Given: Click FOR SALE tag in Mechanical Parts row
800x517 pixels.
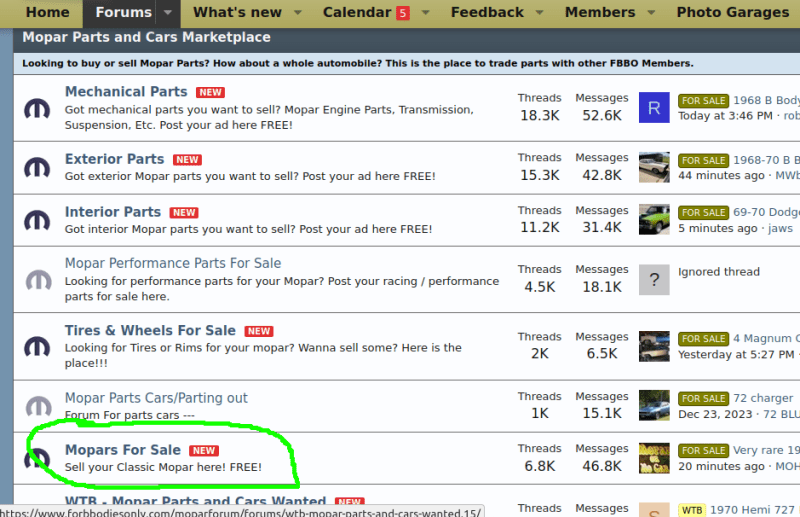Looking at the screenshot, I should pyautogui.click(x=704, y=101).
